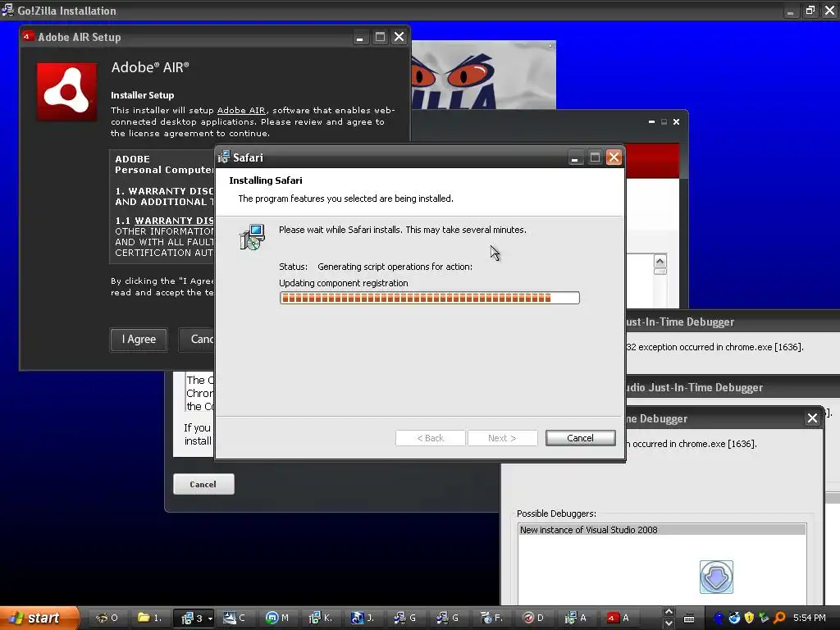840x630 pixels.
Task: Open the Adobe AIR red taskbar item
Action: [x=619, y=618]
